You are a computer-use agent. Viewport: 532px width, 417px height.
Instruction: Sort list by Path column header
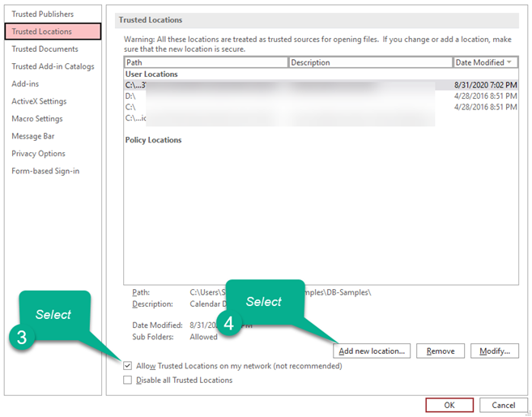tap(206, 62)
